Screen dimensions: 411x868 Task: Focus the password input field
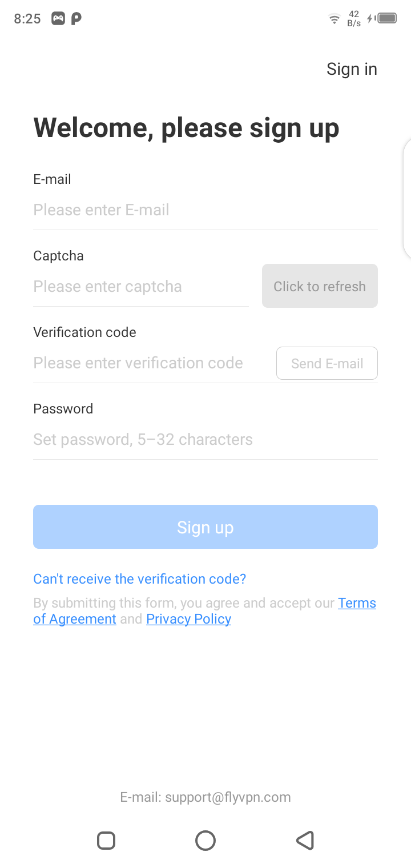point(205,440)
